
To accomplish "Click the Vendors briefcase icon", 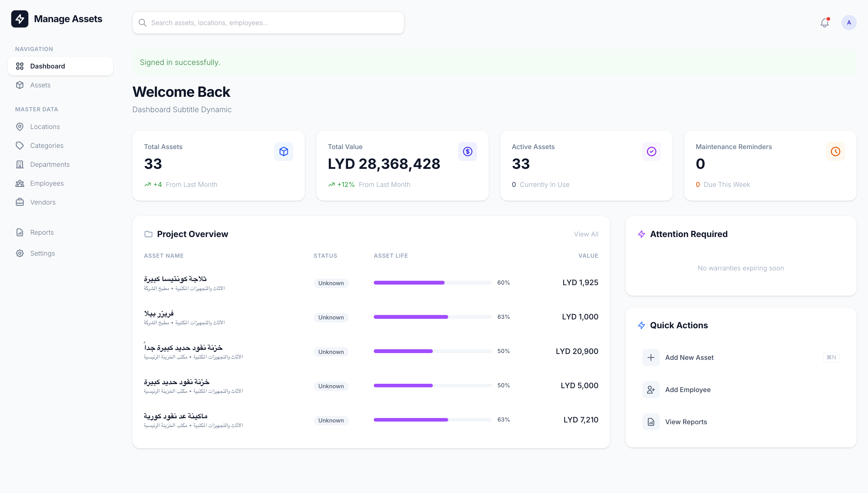I will 20,202.
